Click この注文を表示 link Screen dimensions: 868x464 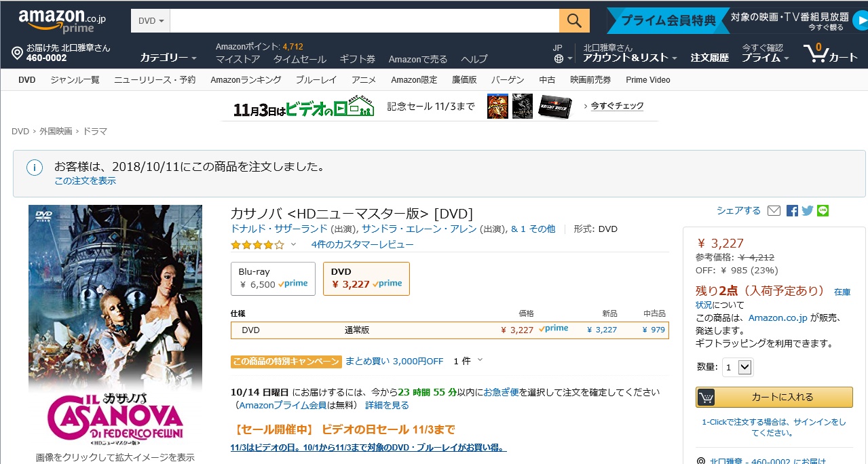click(x=86, y=180)
